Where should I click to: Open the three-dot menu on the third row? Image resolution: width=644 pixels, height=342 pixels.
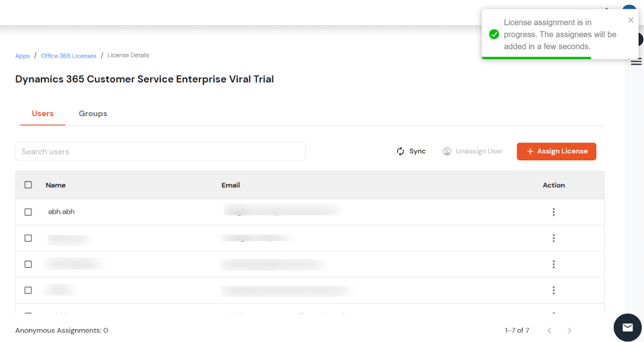point(553,264)
